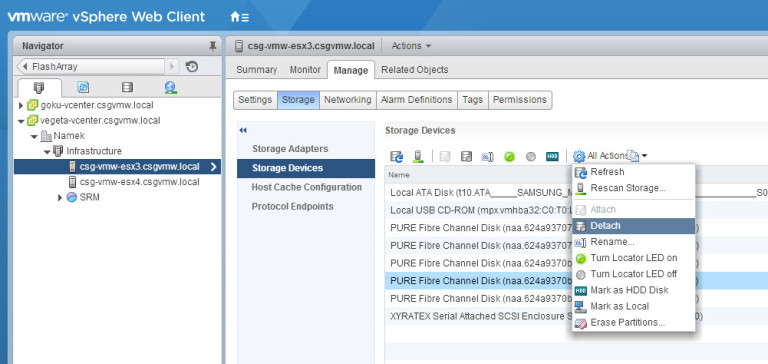The height and width of the screenshot is (364, 768).
Task: Click host icon beside csg-vmw-esx3 title
Action: coord(239,46)
